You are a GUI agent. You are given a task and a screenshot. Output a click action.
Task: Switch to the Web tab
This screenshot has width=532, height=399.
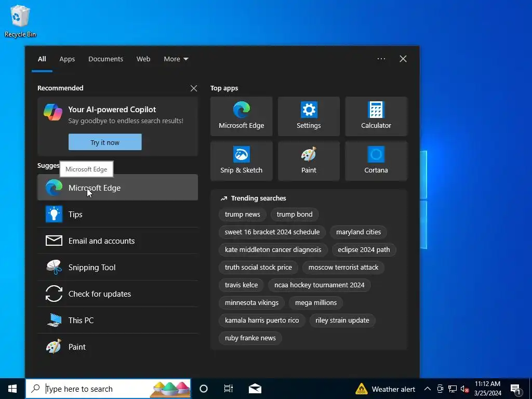[x=143, y=59]
